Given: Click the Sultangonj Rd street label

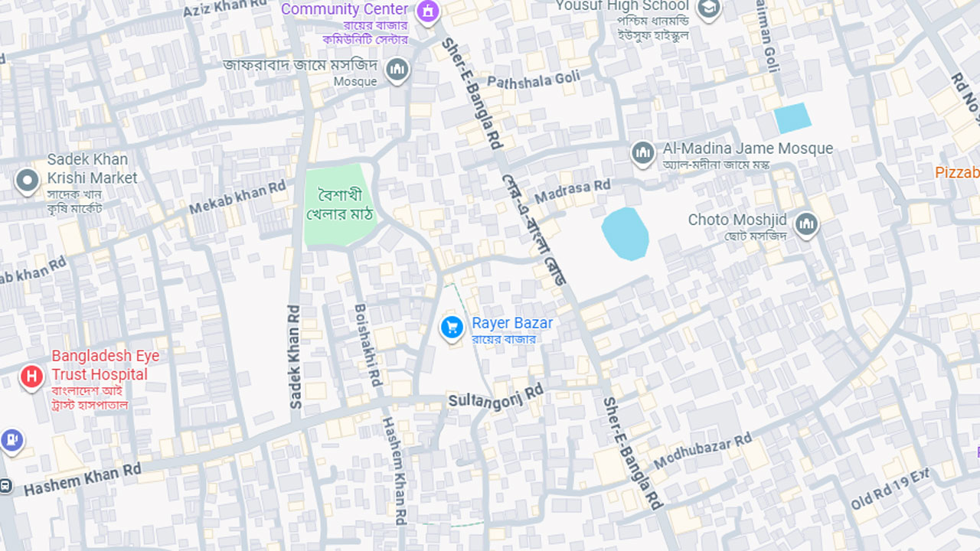Looking at the screenshot, I should [495, 396].
